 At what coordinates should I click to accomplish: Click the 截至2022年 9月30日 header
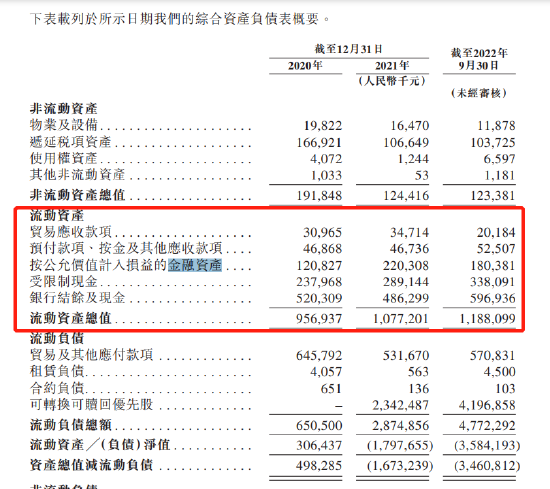click(x=479, y=59)
